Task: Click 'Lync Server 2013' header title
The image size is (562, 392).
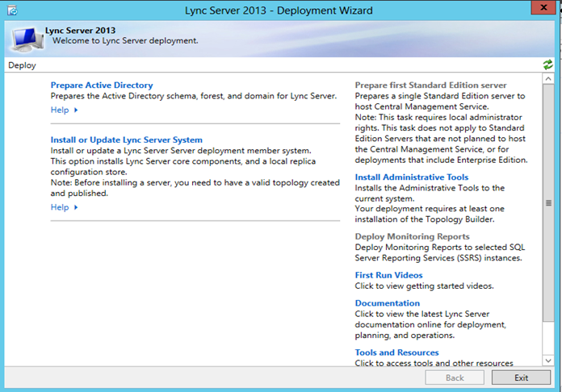Action: 80,31
